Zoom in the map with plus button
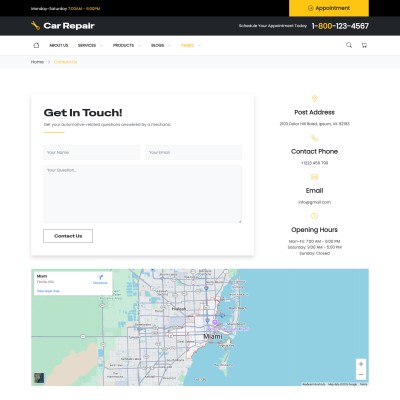This screenshot has height=400, width=400. 361,364
